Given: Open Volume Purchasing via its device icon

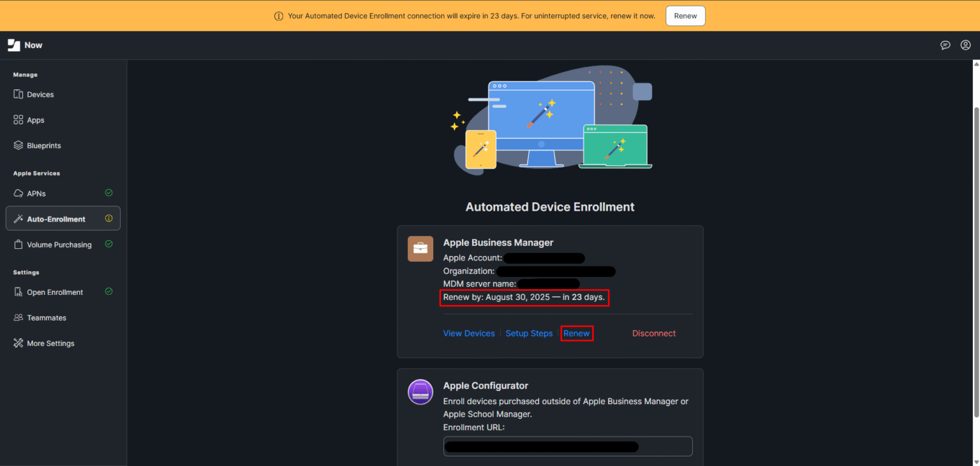Looking at the screenshot, I should pos(18,244).
